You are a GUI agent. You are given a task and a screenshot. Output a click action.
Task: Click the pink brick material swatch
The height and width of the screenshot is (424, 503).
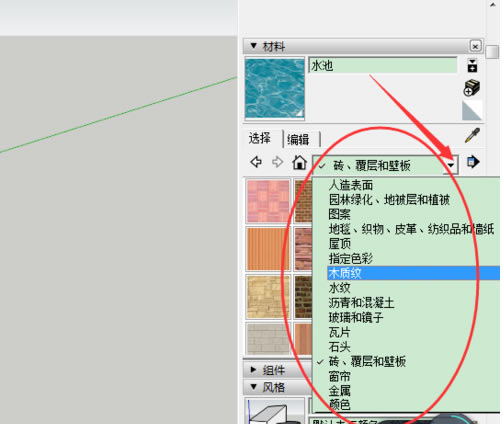click(268, 201)
